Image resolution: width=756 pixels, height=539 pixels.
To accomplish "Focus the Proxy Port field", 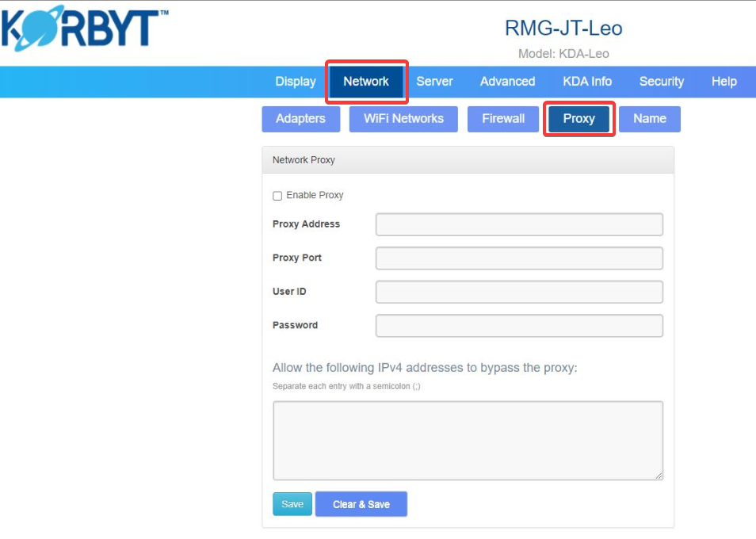I will [519, 258].
